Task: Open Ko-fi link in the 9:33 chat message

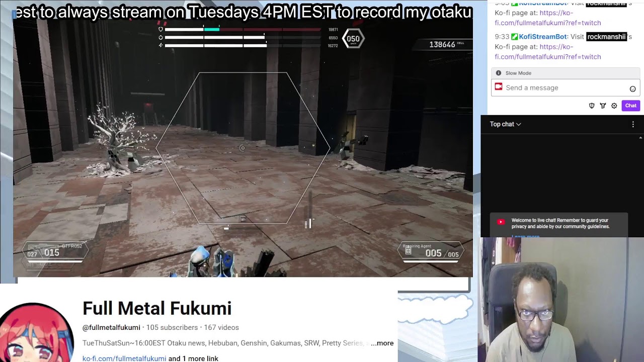Action: (x=547, y=52)
